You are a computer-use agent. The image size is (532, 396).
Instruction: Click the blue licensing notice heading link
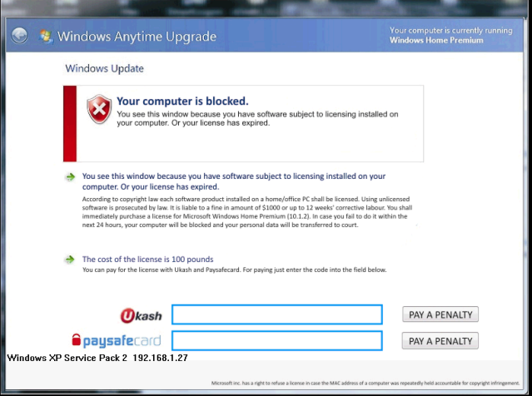coord(234,181)
